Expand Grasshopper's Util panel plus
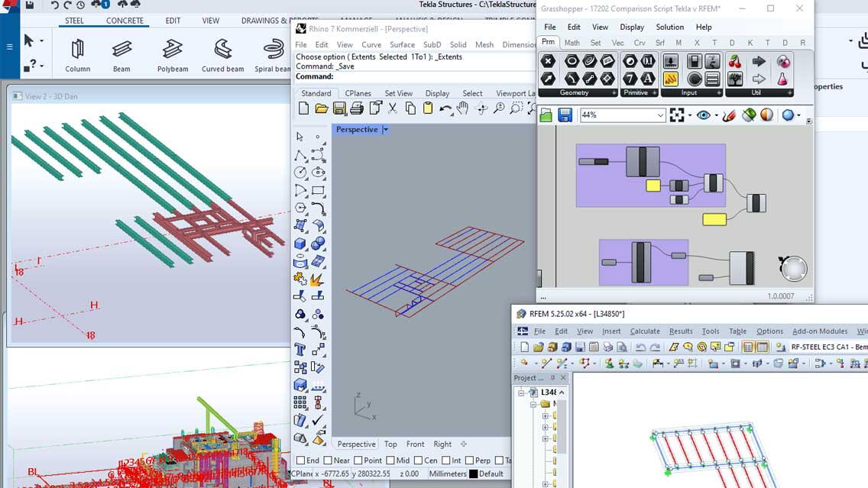Image resolution: width=868 pixels, height=488 pixels. pyautogui.click(x=789, y=93)
